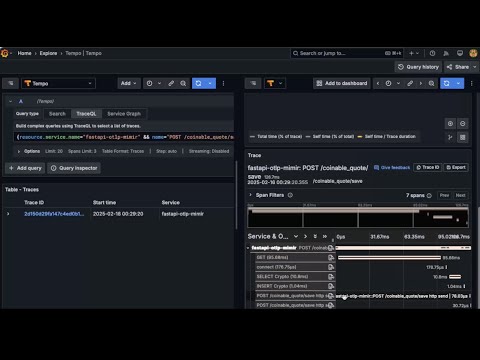Click Add to dashboard
The width and height of the screenshot is (480, 360).
(x=342, y=83)
